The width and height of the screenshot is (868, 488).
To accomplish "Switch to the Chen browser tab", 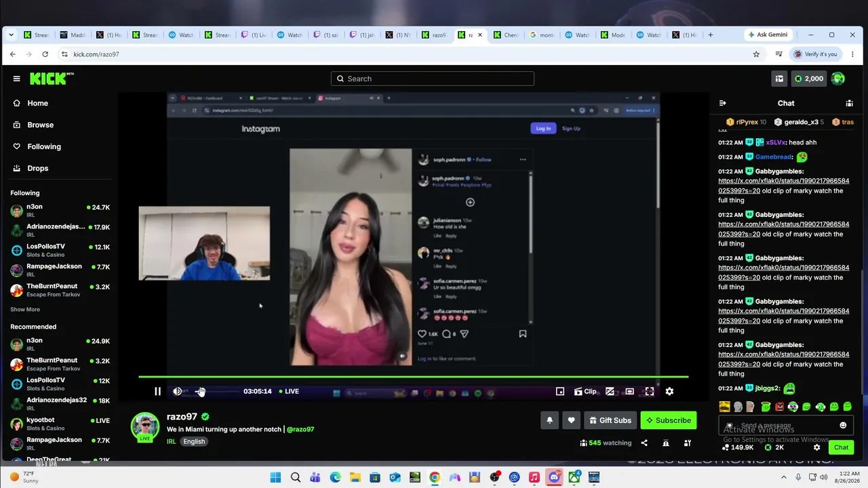I will click(506, 35).
